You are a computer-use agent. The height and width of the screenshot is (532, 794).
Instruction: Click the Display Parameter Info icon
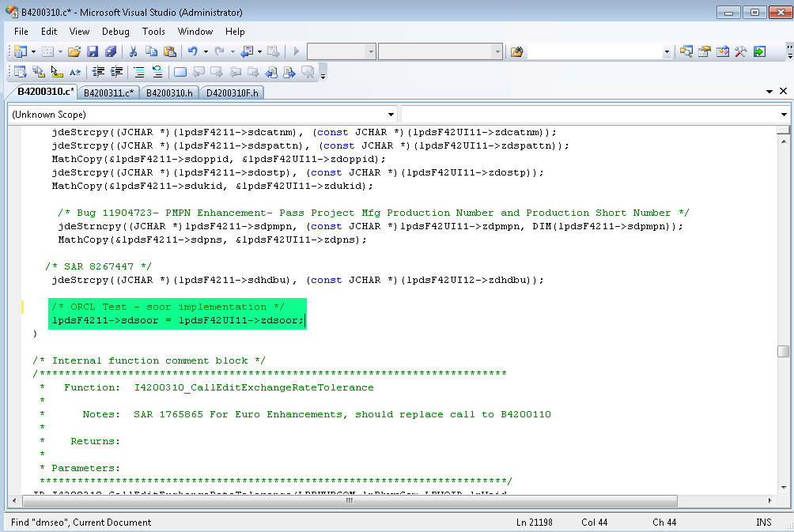tap(39, 72)
